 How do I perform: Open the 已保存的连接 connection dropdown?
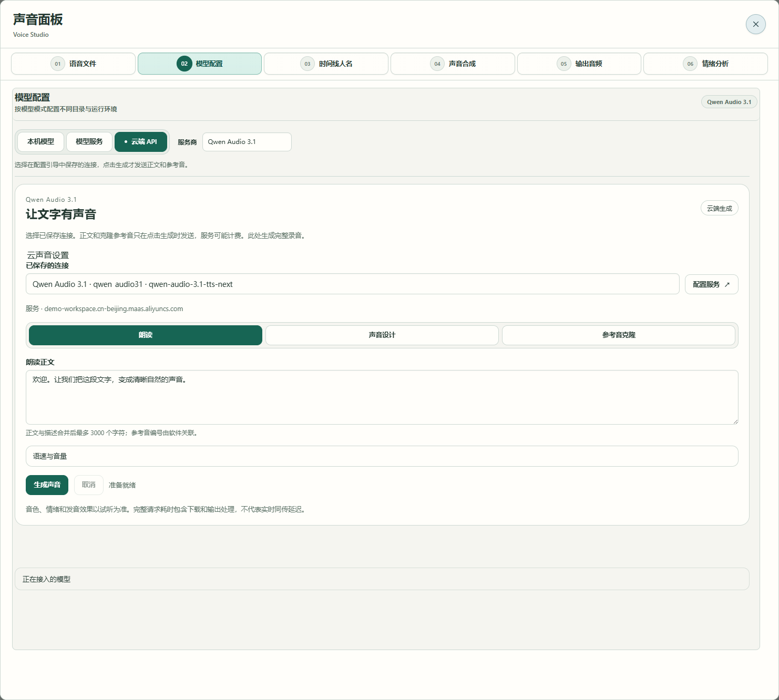(x=352, y=284)
